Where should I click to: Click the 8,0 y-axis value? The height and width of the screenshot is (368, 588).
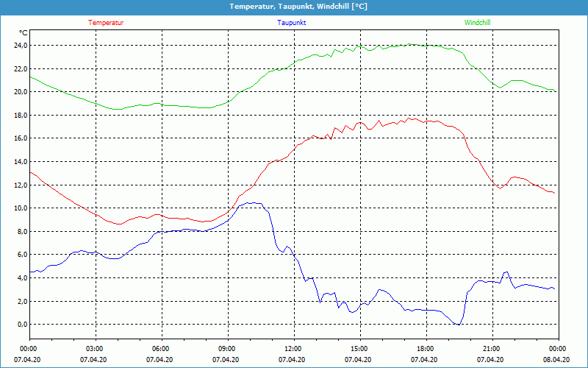point(21,232)
